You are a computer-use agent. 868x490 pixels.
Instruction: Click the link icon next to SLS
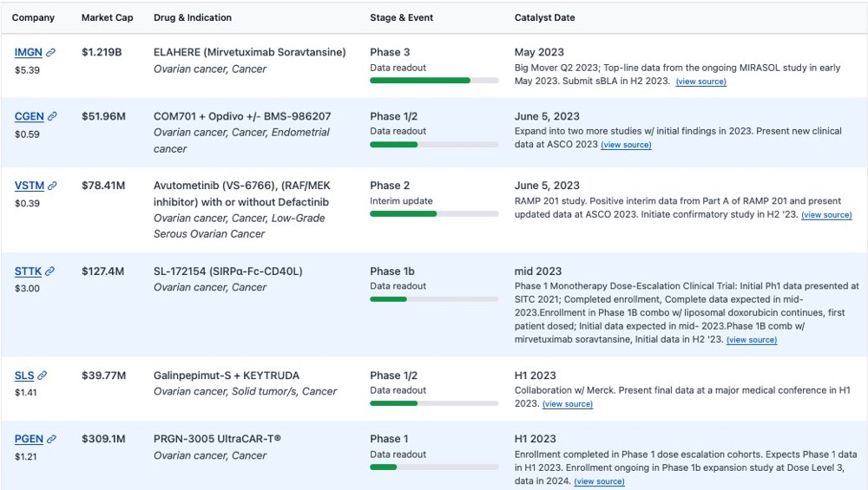(x=42, y=376)
